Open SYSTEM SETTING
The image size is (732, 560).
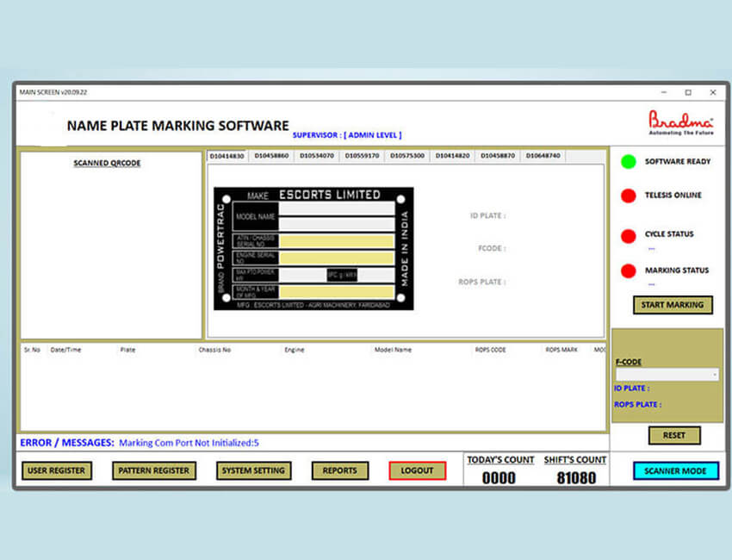[252, 470]
